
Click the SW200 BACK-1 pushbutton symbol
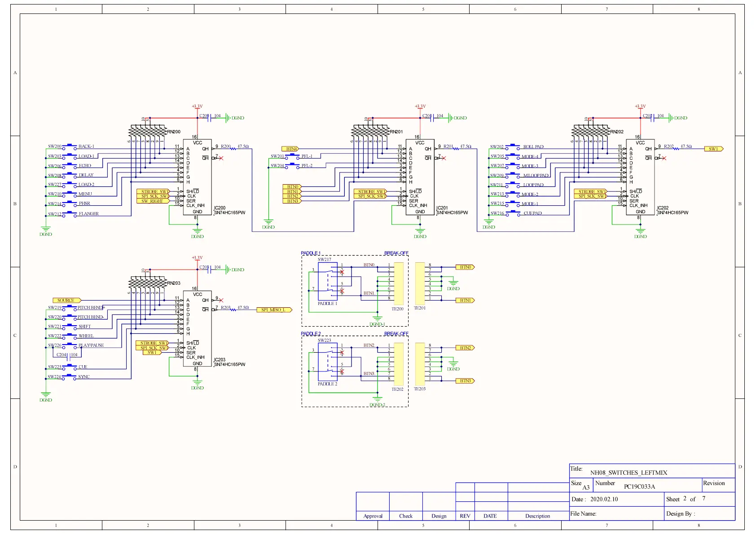[70, 147]
